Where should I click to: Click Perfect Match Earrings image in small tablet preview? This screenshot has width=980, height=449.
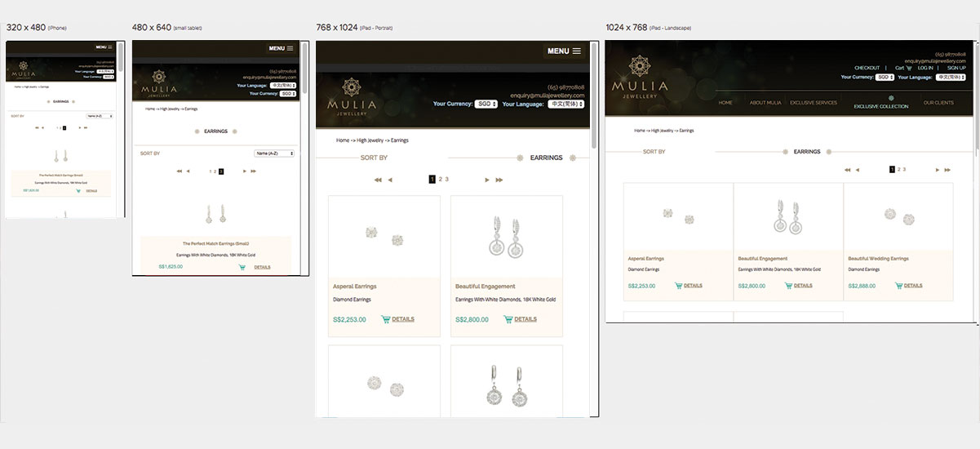pos(215,215)
